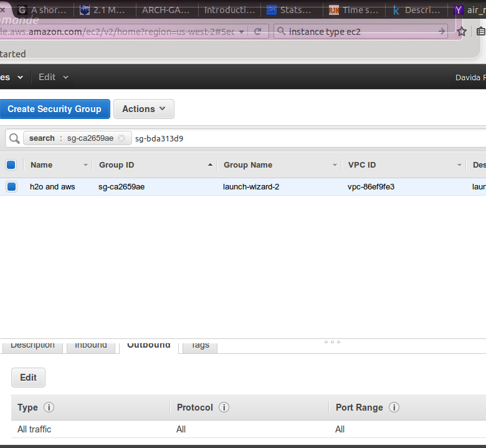
Task: Grab the panel resize handle dots
Action: [x=332, y=341]
